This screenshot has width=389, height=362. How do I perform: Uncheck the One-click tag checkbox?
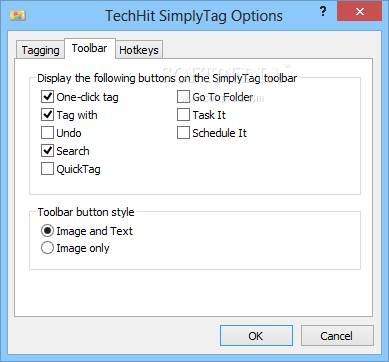coord(47,97)
